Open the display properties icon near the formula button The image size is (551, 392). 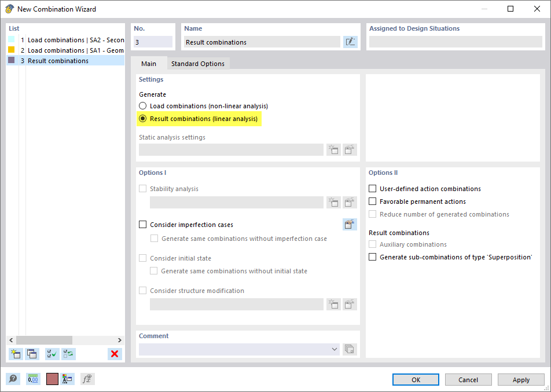point(67,379)
